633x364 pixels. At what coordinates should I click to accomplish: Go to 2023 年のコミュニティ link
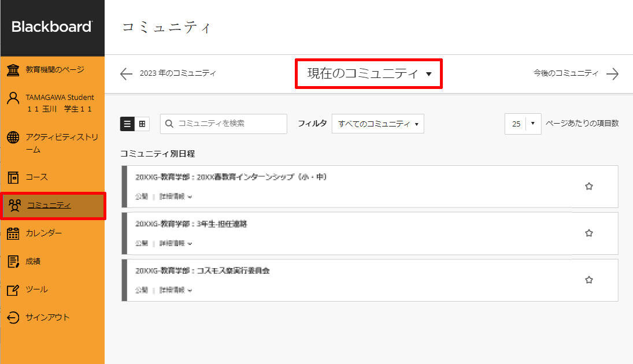(178, 73)
